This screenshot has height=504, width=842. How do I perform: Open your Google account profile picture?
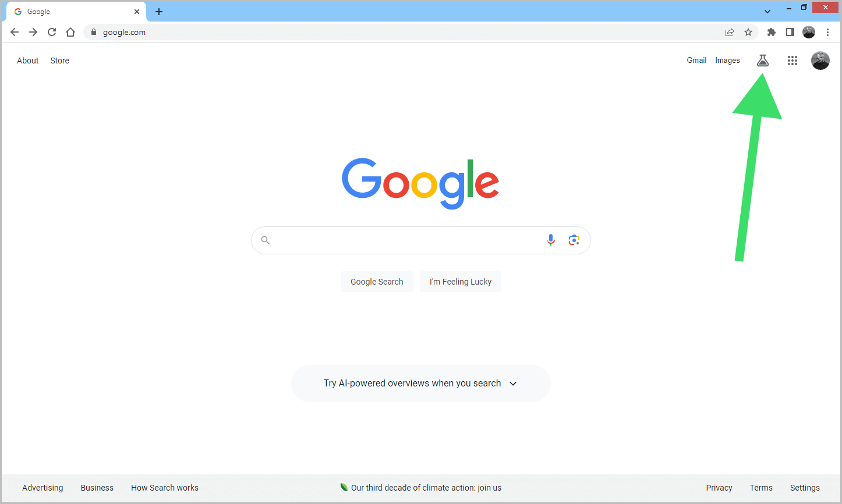[x=820, y=60]
